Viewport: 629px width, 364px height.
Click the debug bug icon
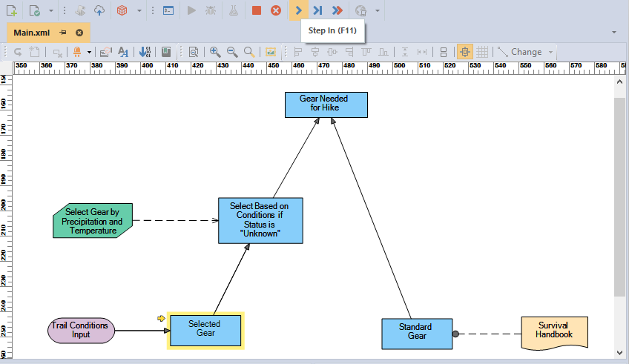211,10
